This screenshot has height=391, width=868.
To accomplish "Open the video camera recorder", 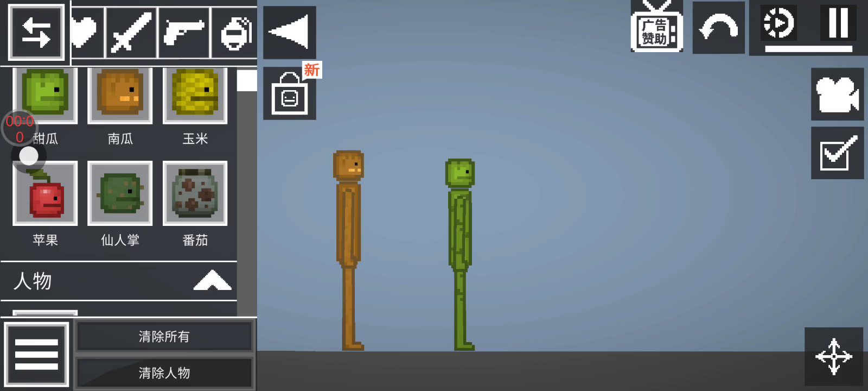I will point(837,94).
